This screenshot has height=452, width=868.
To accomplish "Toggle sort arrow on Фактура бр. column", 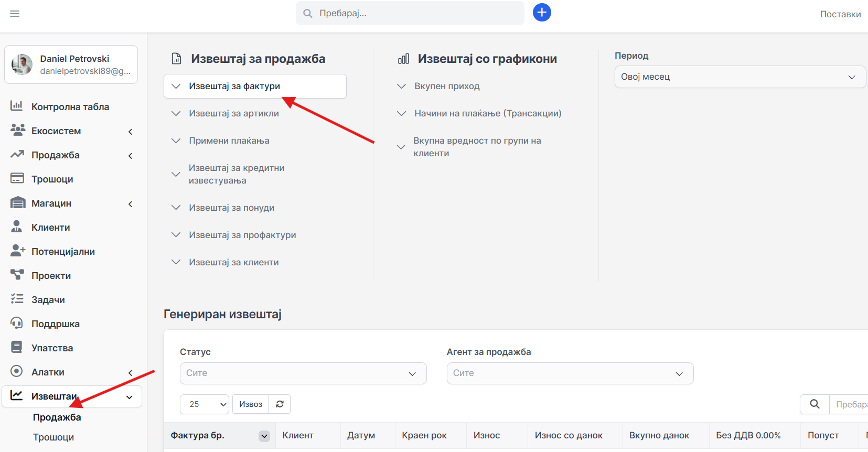I will pos(264,436).
